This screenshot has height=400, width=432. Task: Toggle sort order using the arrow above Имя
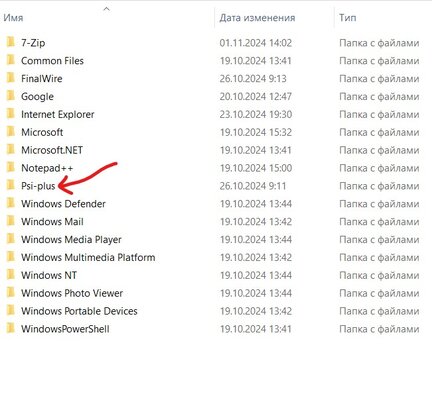pyautogui.click(x=107, y=9)
